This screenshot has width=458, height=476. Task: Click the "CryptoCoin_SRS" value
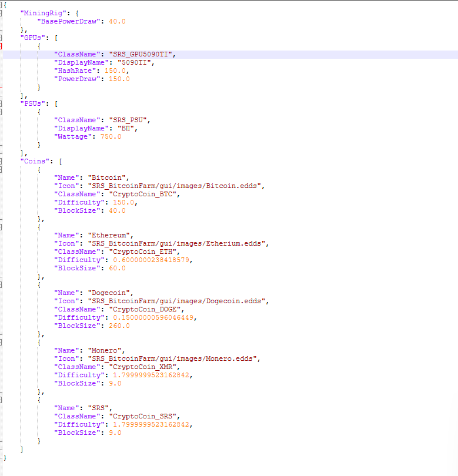point(142,416)
